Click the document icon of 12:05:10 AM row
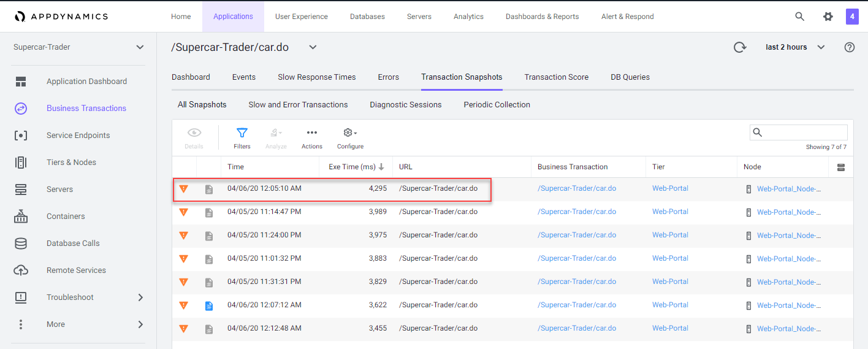Image resolution: width=868 pixels, height=349 pixels. [209, 190]
